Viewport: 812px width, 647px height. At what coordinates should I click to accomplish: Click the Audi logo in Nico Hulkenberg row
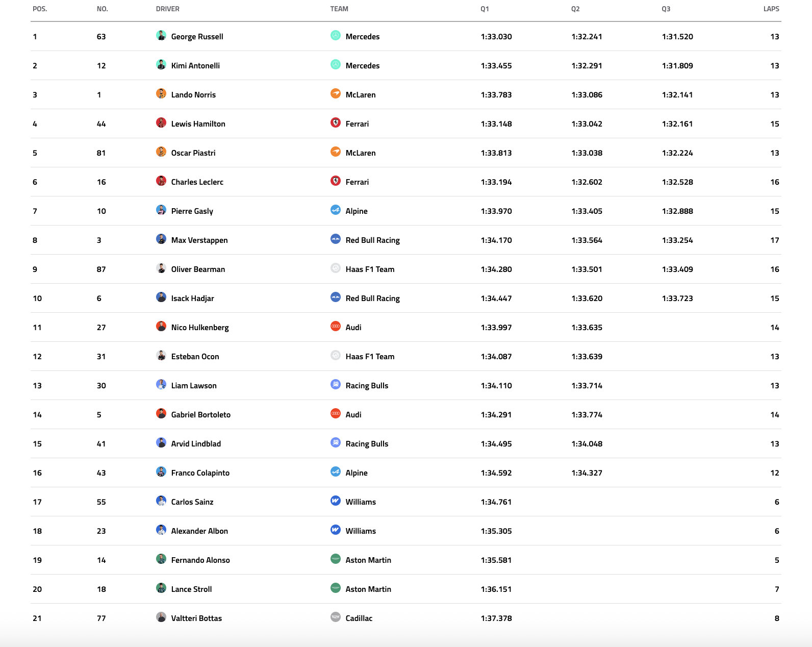335,327
